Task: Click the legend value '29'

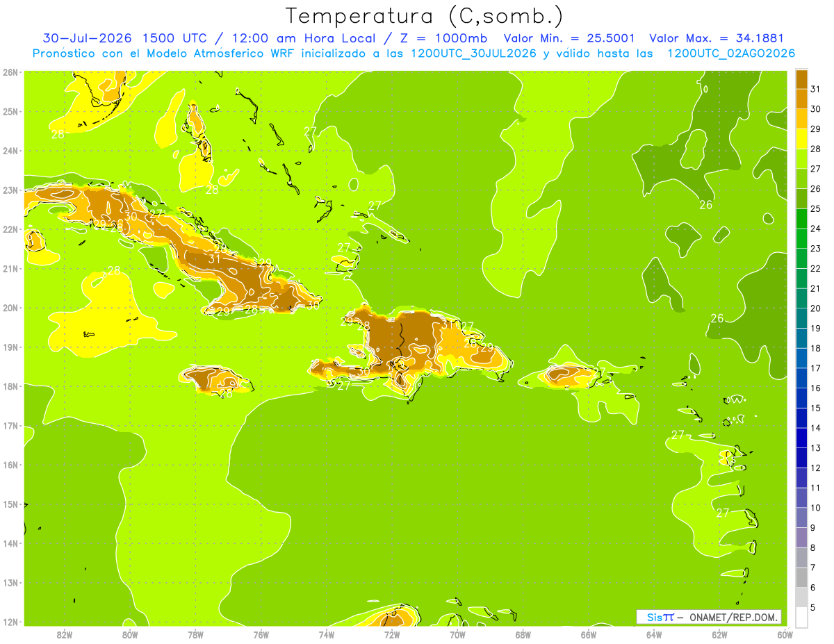Action: click(x=816, y=129)
